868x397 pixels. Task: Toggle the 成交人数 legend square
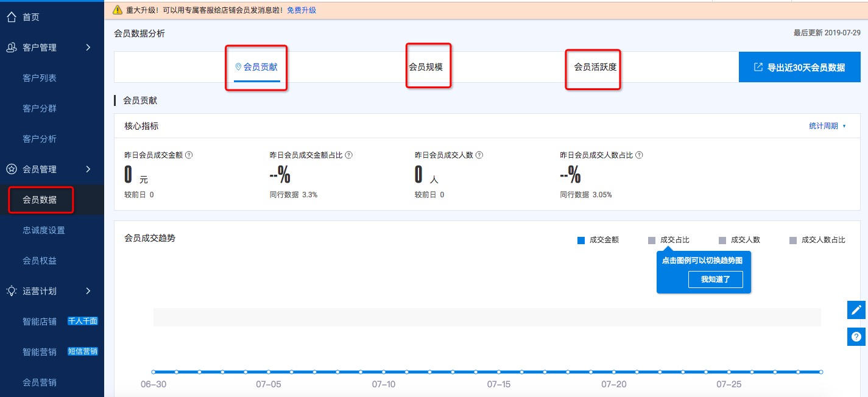[x=722, y=241]
